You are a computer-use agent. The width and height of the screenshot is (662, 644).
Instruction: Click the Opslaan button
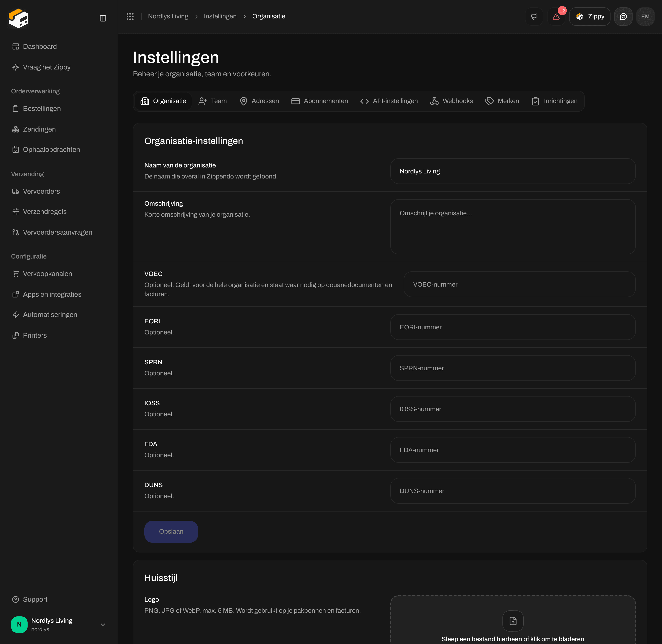pyautogui.click(x=171, y=532)
